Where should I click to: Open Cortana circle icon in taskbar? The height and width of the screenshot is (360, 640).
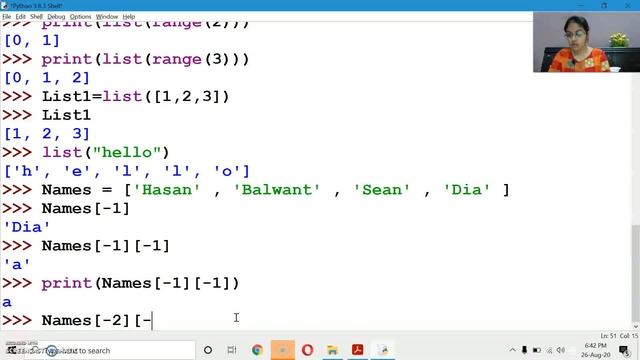tap(208, 350)
